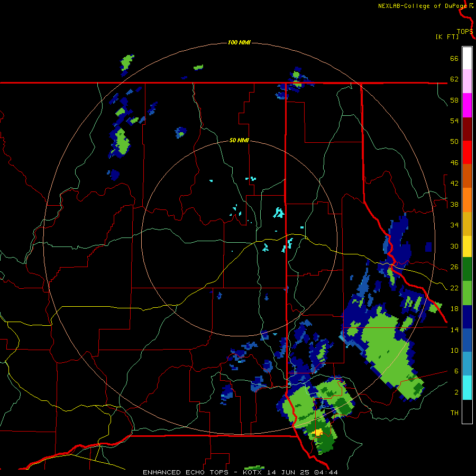The height and width of the screenshot is (476, 476).
Task: Select the dark red legend band
Action: point(467,129)
